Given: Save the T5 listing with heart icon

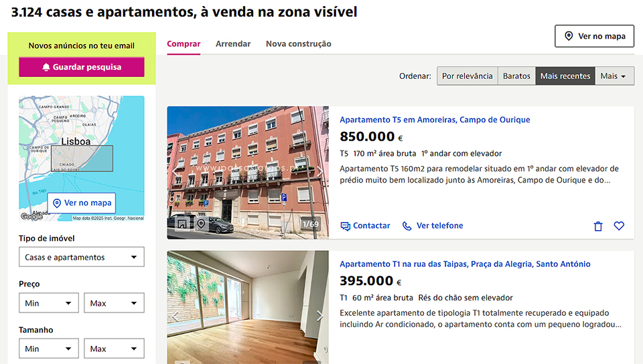Looking at the screenshot, I should (619, 225).
